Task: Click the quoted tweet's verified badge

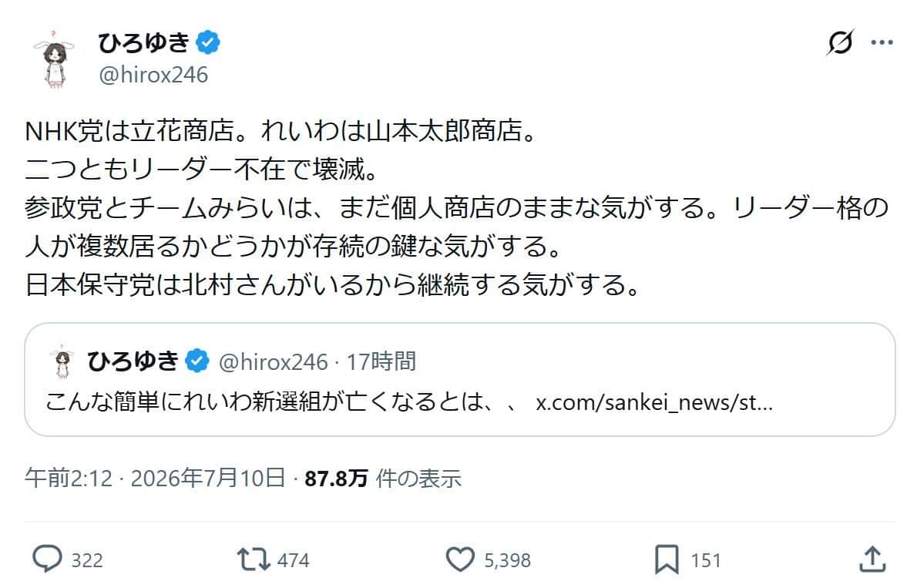Action: 197,361
